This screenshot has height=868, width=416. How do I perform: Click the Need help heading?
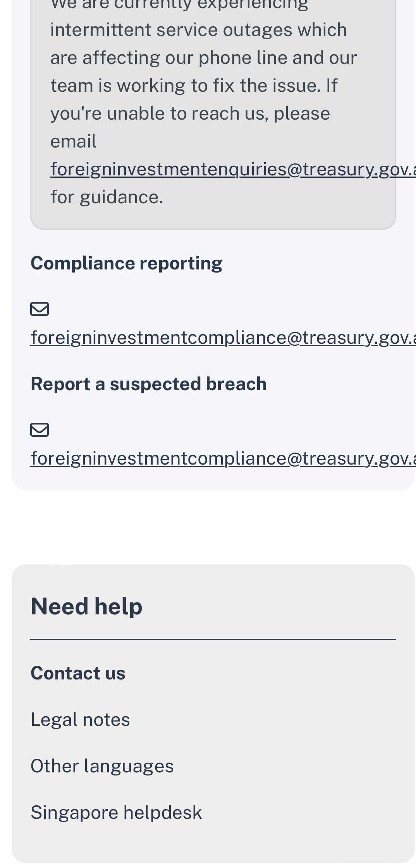tap(87, 606)
